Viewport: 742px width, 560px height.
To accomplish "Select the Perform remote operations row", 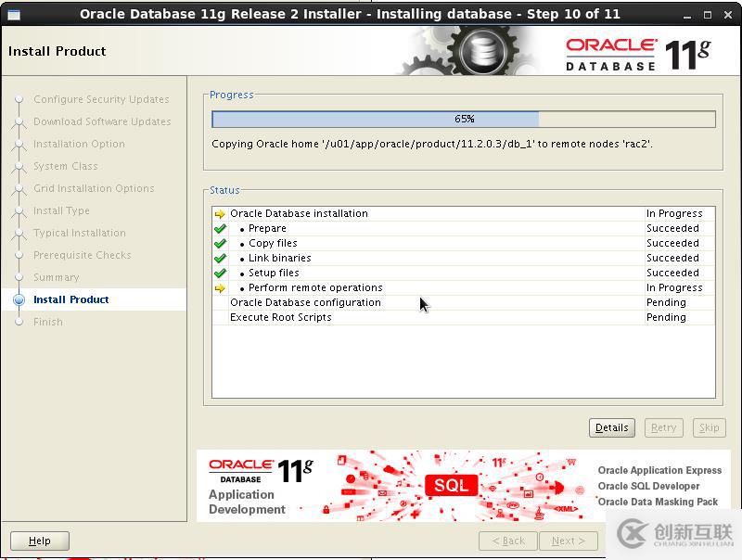I will point(464,288).
